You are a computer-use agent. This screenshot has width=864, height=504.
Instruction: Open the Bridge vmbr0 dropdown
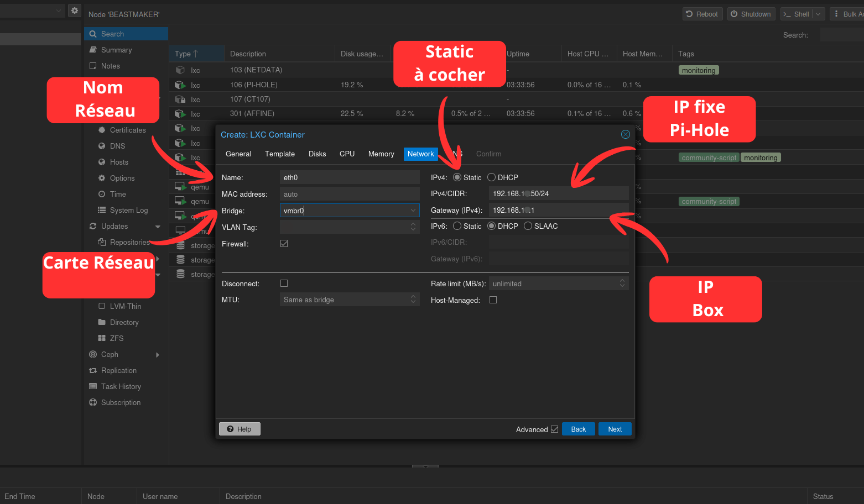[x=413, y=211]
